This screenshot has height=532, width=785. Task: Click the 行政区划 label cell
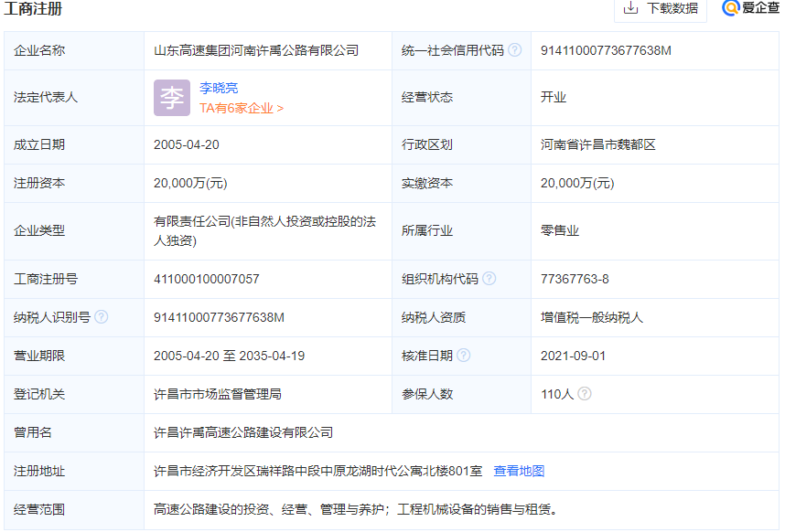pyautogui.click(x=461, y=145)
